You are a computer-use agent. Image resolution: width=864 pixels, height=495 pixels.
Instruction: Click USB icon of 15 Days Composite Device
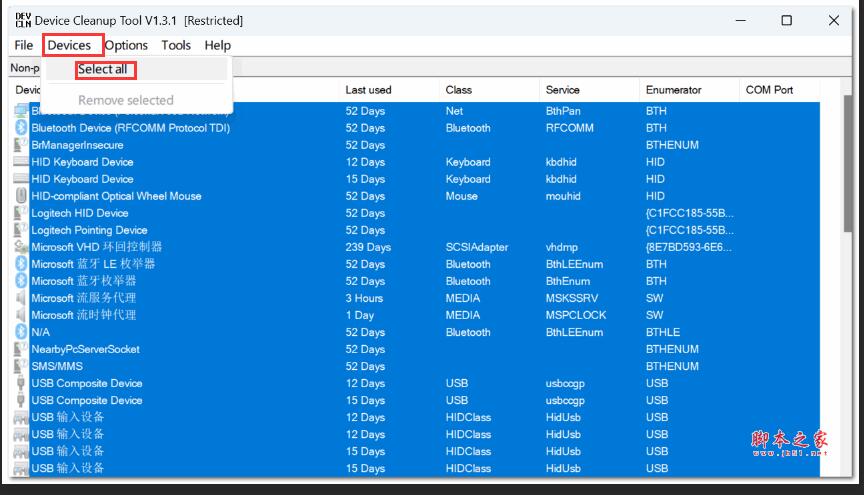point(21,400)
